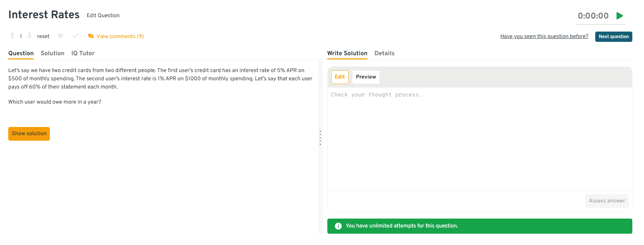Switch to the Solution tab

click(x=53, y=54)
